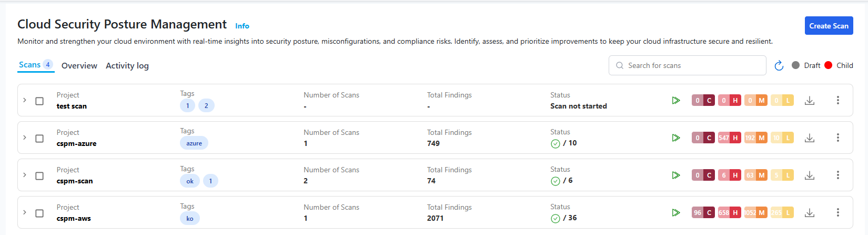Select the test scan checkbox
This screenshot has width=868, height=235.
tap(39, 101)
